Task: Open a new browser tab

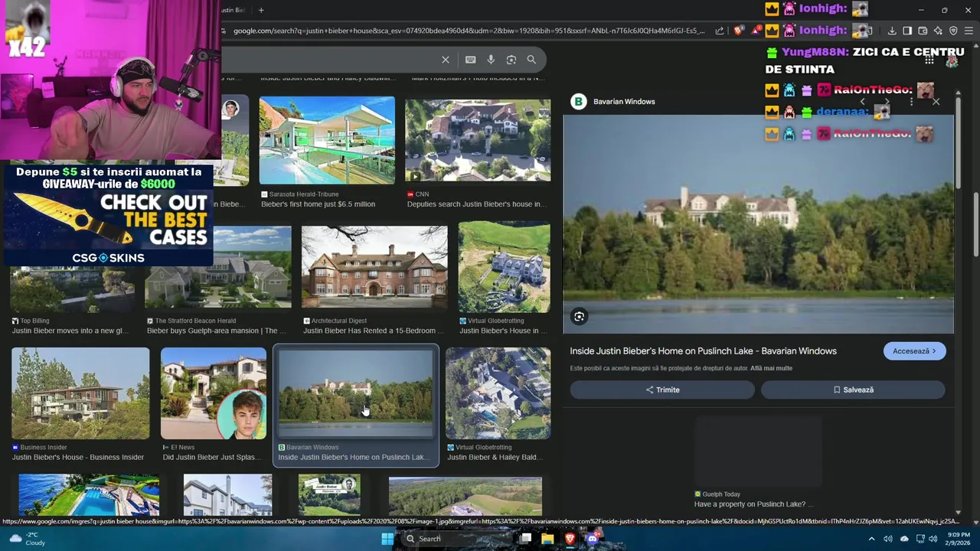Action: [261, 10]
